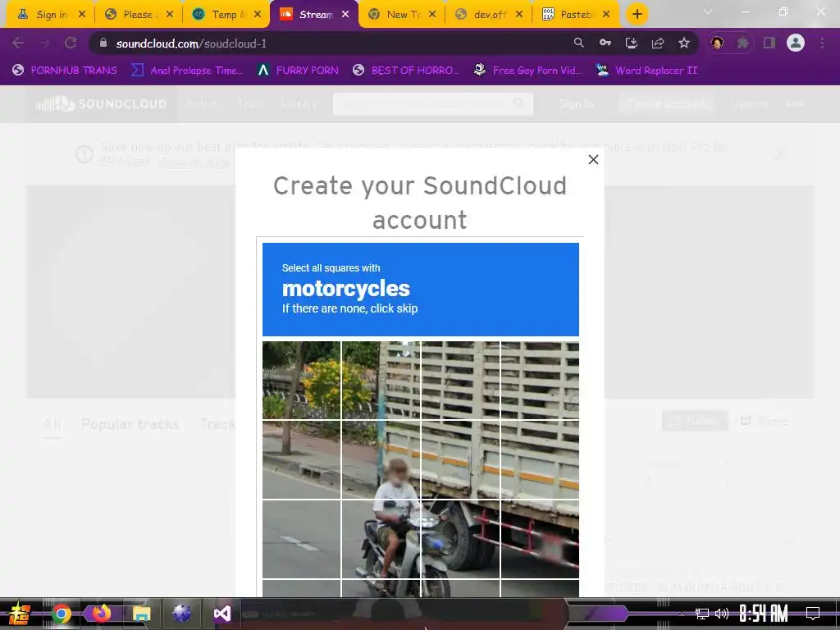Switch to the Please browser tab
Image resolution: width=840 pixels, height=630 pixels.
138,15
